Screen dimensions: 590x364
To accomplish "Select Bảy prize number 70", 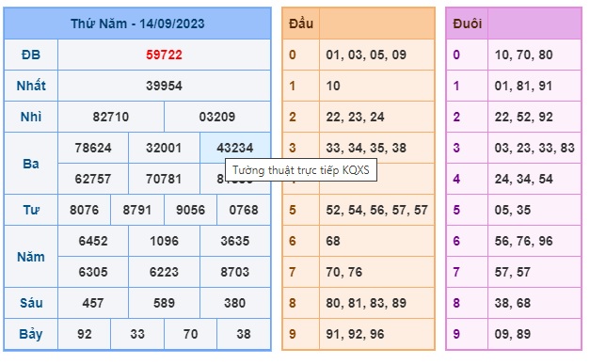I will [x=190, y=334].
